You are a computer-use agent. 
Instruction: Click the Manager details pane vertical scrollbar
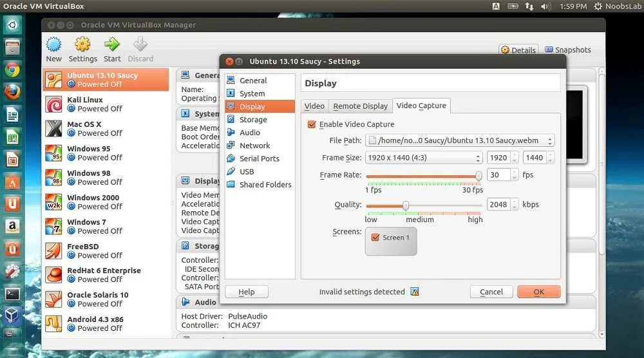click(601, 164)
